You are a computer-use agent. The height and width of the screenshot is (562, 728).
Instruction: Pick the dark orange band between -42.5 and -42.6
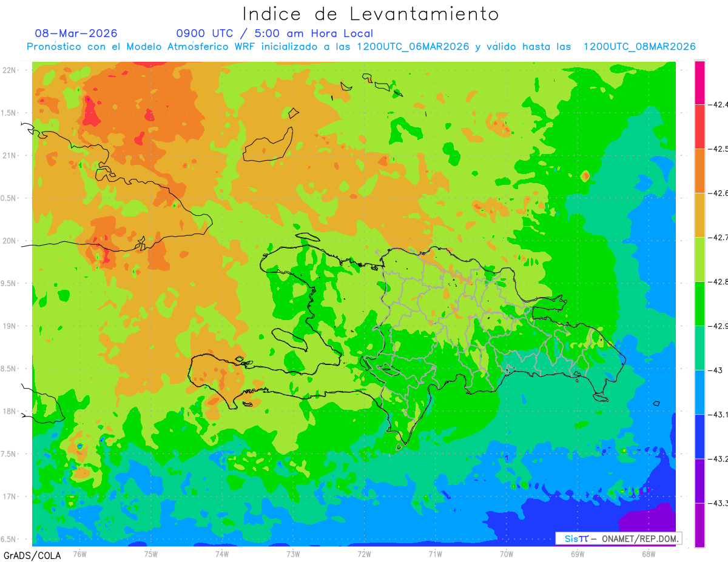(x=699, y=170)
